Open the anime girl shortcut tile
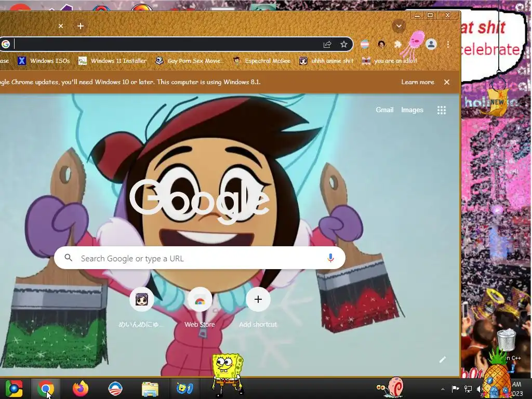532x399 pixels. pos(141,299)
